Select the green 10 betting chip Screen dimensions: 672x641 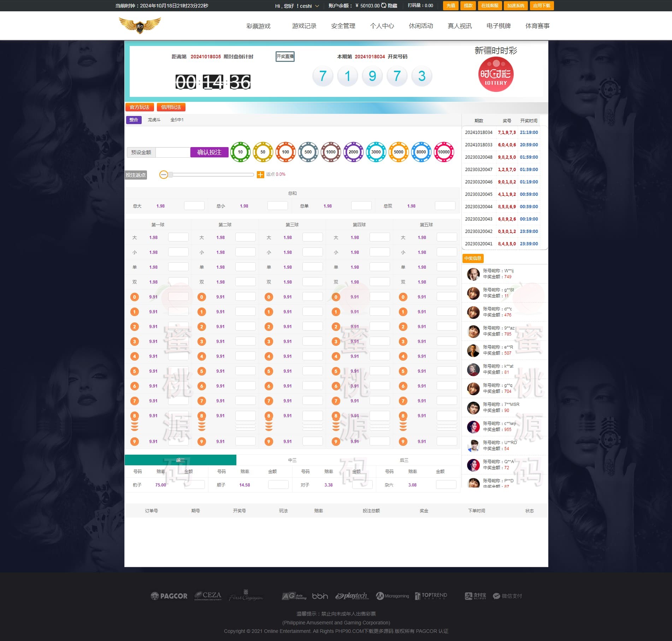click(x=240, y=152)
